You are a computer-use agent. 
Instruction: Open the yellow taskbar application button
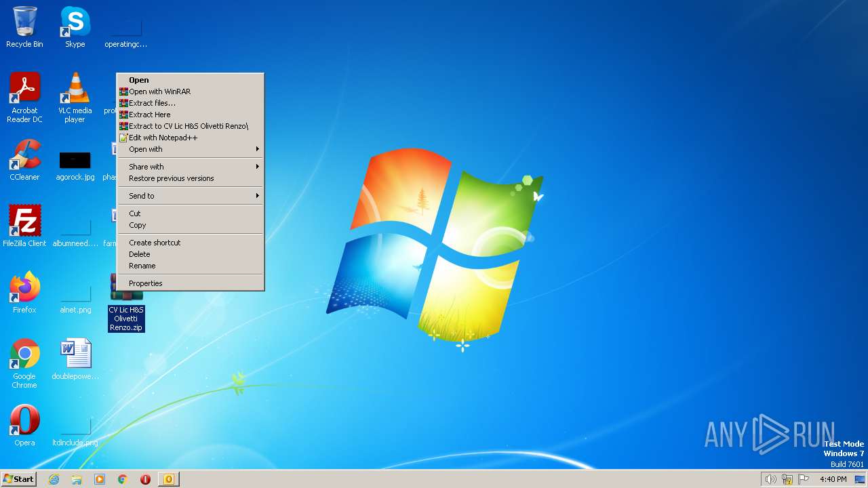[169, 479]
